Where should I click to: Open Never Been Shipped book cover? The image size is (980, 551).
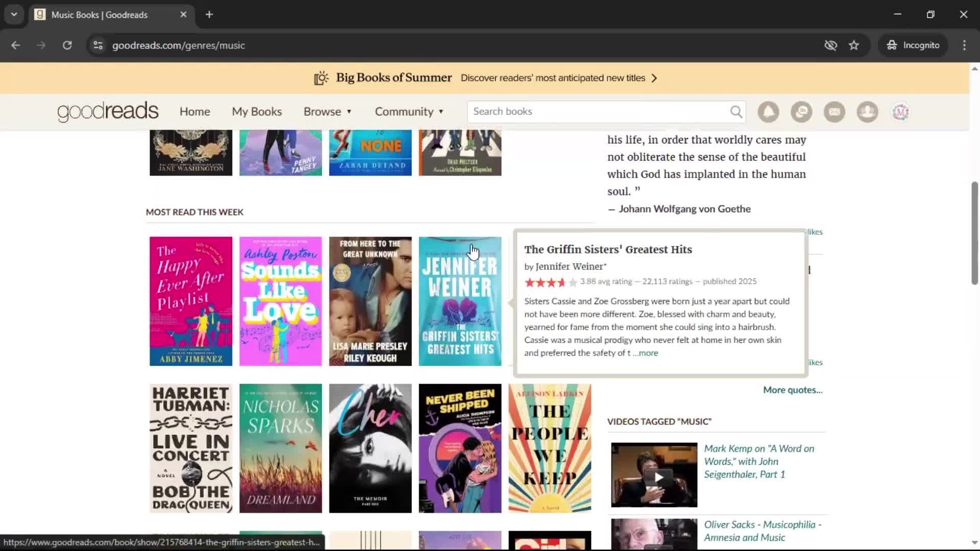[x=460, y=448]
